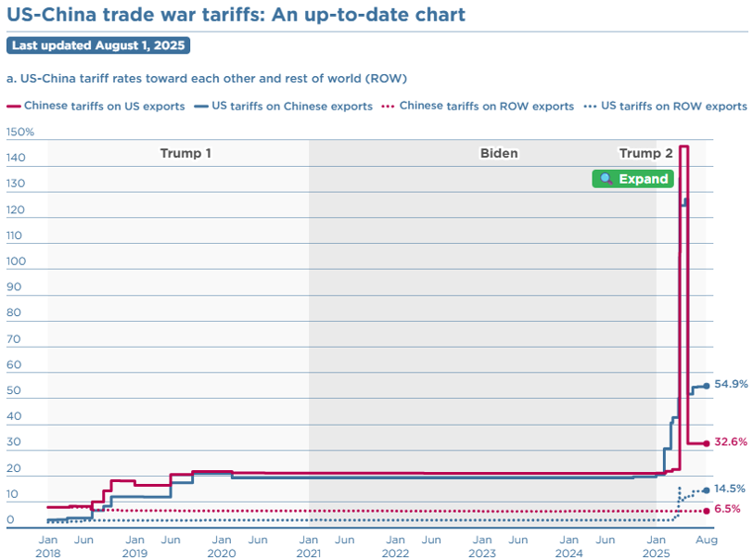This screenshot has width=753, height=560.
Task: Click the magnifier icon beside Expand
Action: pyautogui.click(x=606, y=179)
